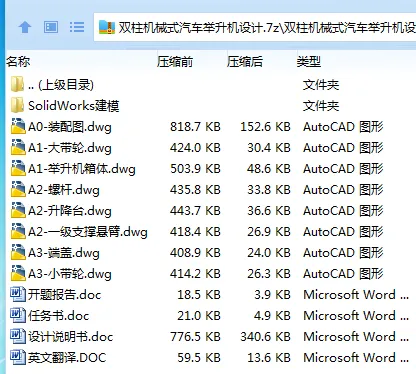Screen dimensions: 416x374
Task: Select the A2-升降台.dwg file icon
Action: point(18,210)
